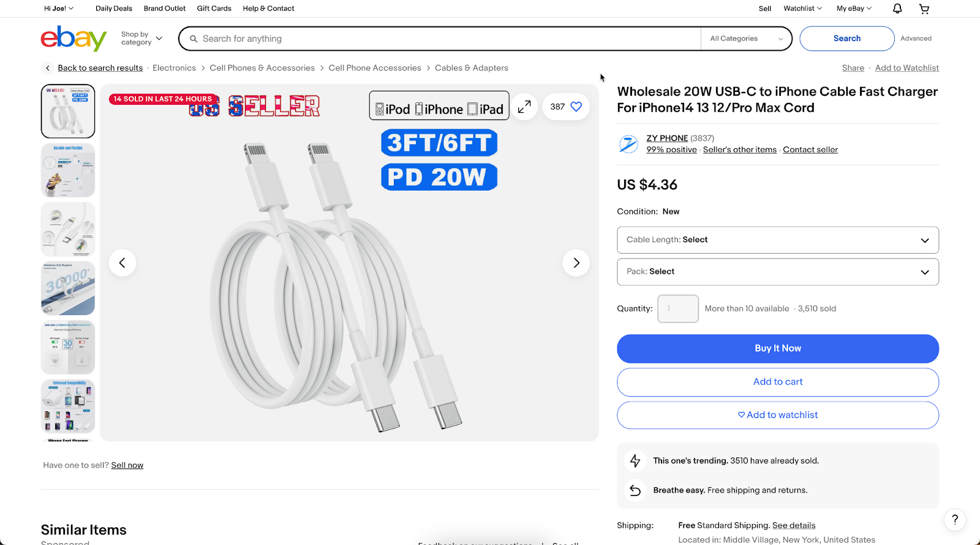Viewport: 980px width, 545px height.
Task: Click the Buy It Now button
Action: pos(777,348)
